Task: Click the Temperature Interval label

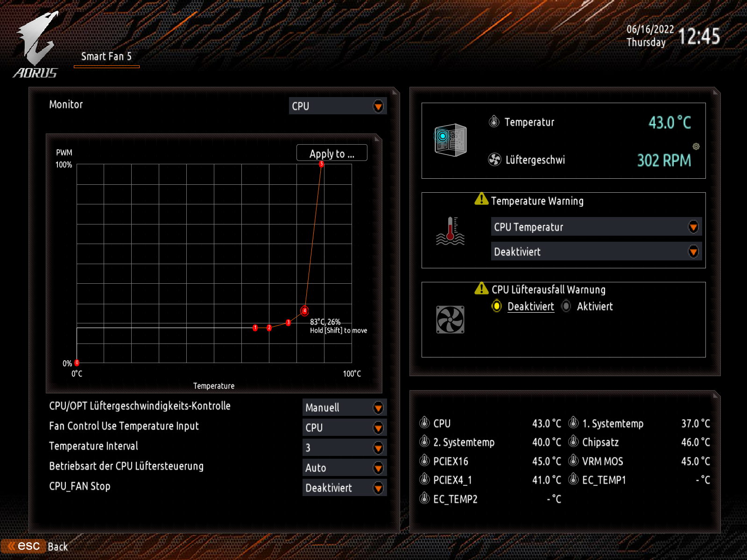Action: point(94,446)
